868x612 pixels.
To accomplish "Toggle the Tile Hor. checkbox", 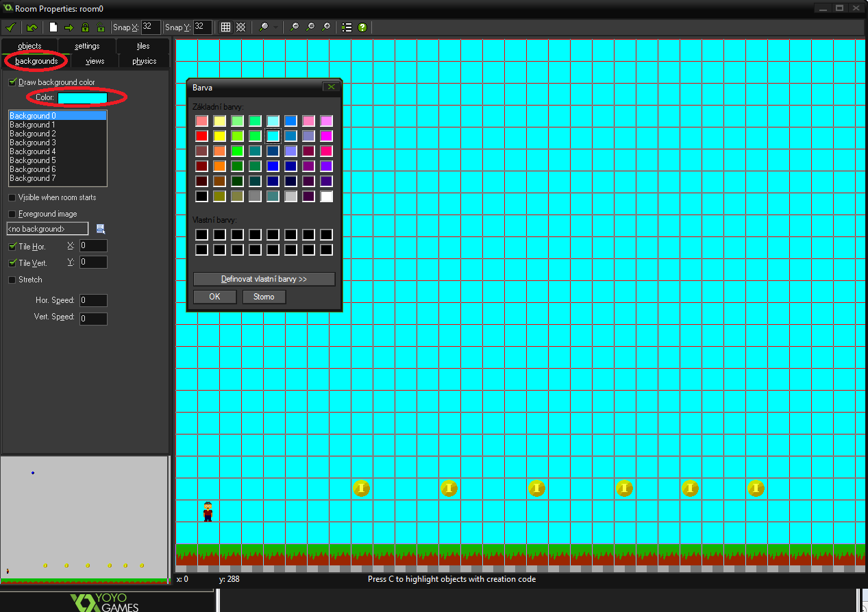I will click(12, 246).
